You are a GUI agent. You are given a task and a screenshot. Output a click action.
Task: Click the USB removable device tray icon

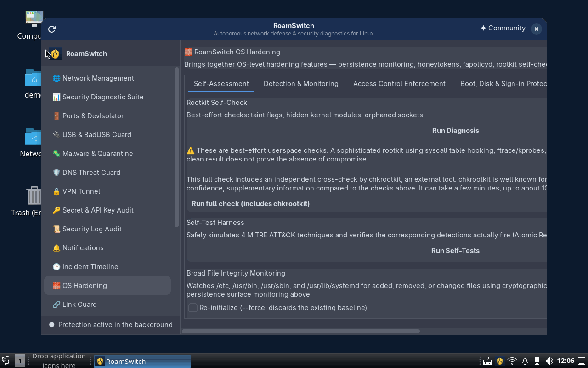[x=537, y=362]
